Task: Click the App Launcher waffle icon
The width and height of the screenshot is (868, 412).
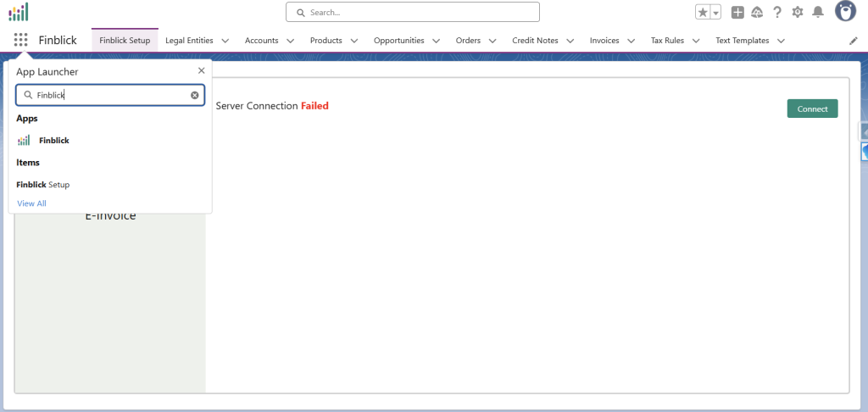Action: pos(20,40)
